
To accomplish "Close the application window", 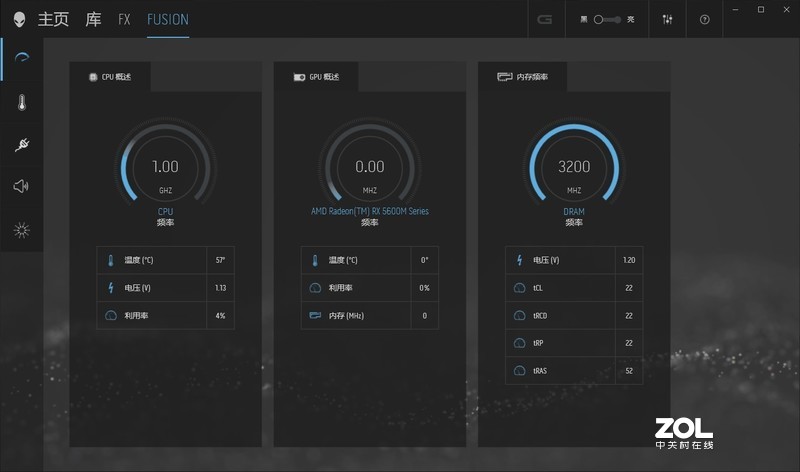I will (x=786, y=10).
